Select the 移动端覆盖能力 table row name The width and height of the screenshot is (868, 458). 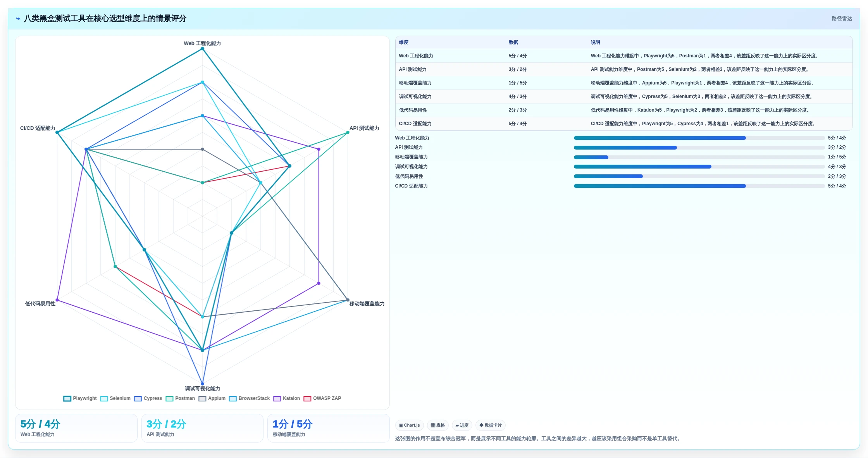[x=415, y=83]
